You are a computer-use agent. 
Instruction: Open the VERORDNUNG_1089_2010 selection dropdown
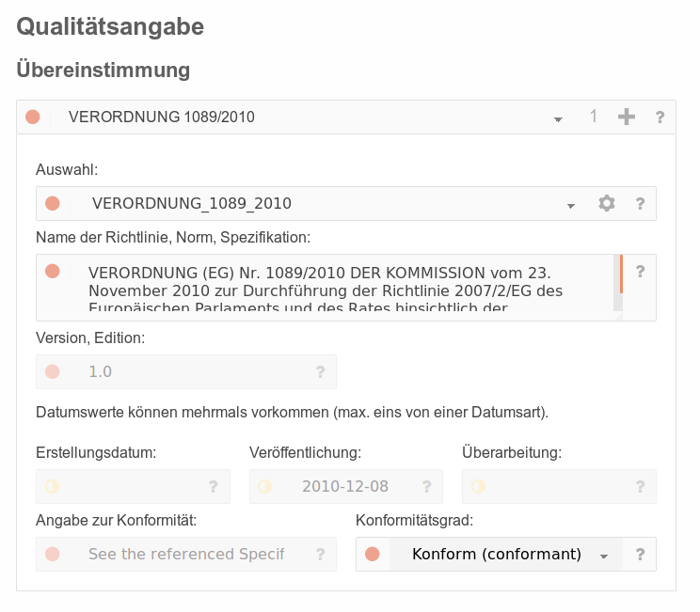tap(570, 205)
